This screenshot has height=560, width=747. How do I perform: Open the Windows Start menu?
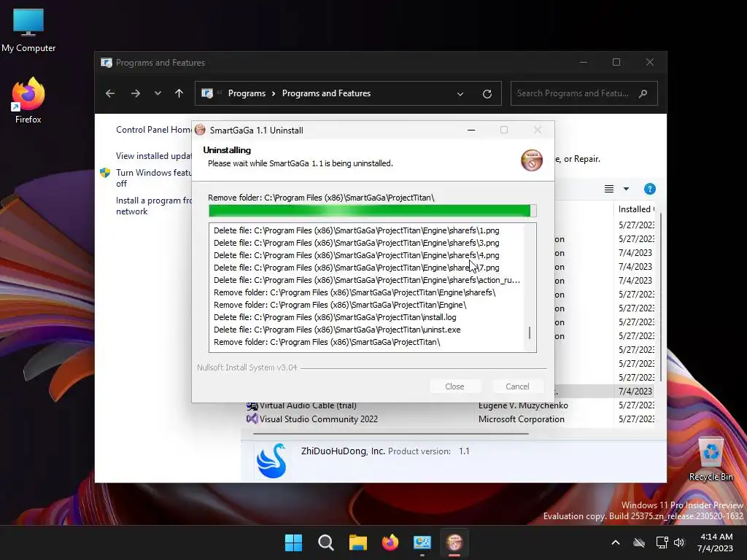293,542
